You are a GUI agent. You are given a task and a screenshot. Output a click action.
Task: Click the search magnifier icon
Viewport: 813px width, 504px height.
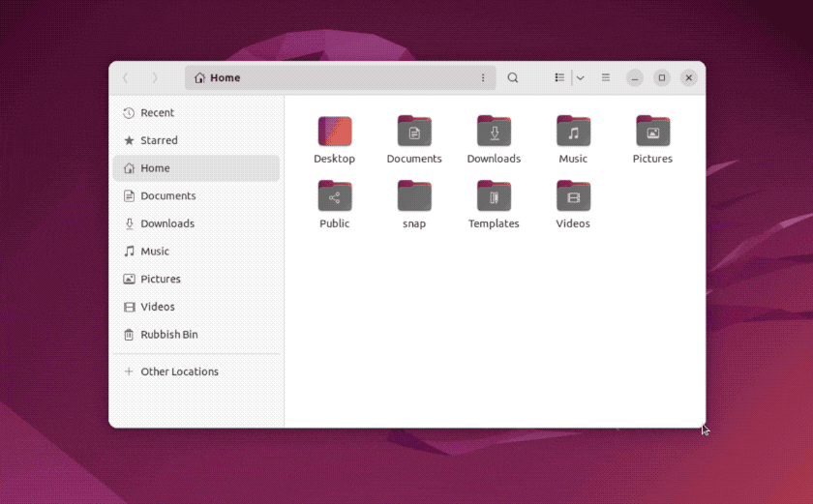[x=513, y=77]
